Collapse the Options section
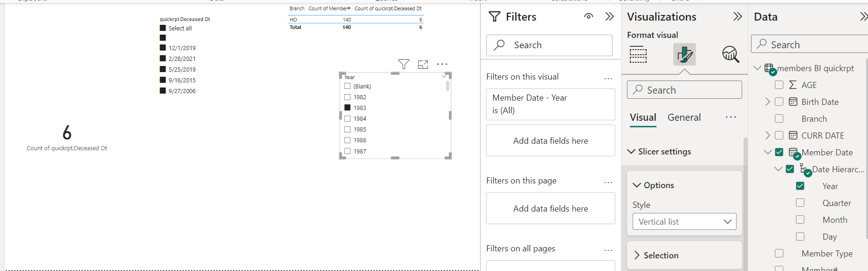Screen dimensions: 868x271 coord(637,185)
